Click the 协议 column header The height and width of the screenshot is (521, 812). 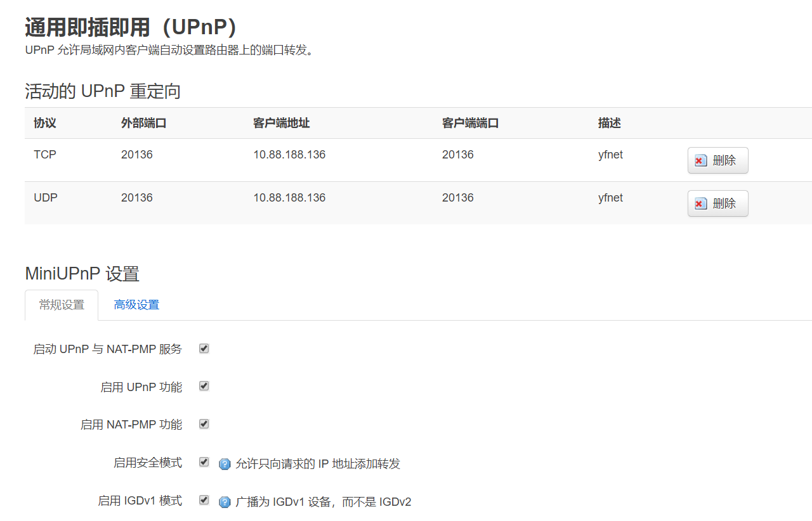tap(44, 123)
